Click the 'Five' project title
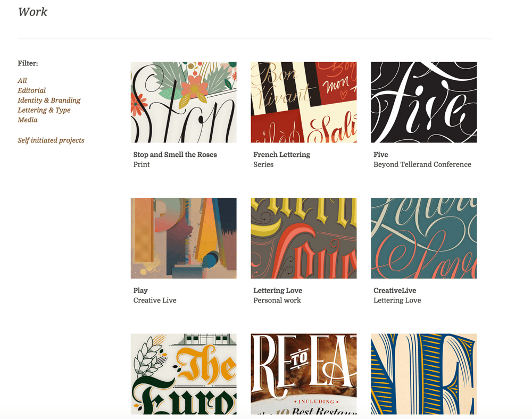The width and height of the screenshot is (532, 419). click(381, 155)
